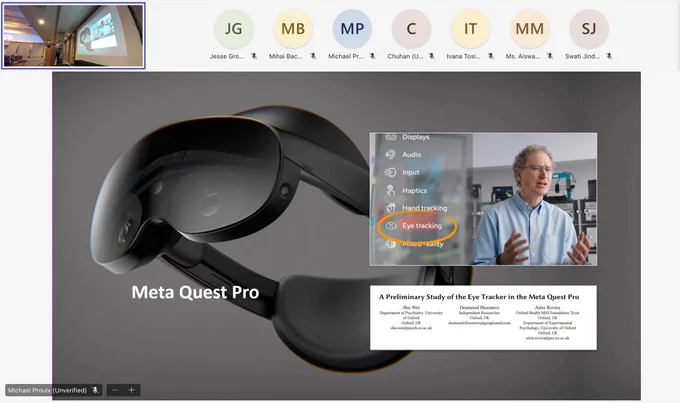Click the 'Input' item in slide
680x403 pixels.
click(411, 172)
